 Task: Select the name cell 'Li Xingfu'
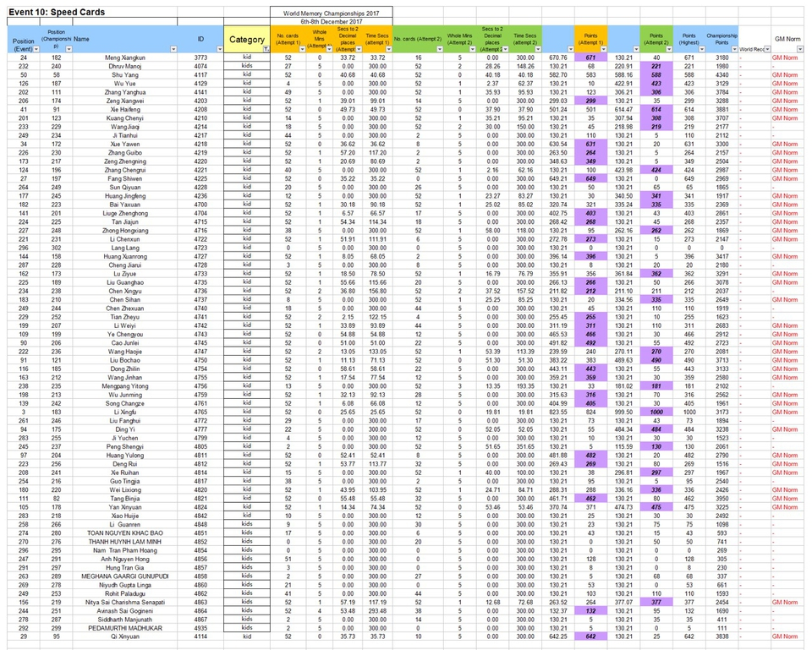pos(125,412)
